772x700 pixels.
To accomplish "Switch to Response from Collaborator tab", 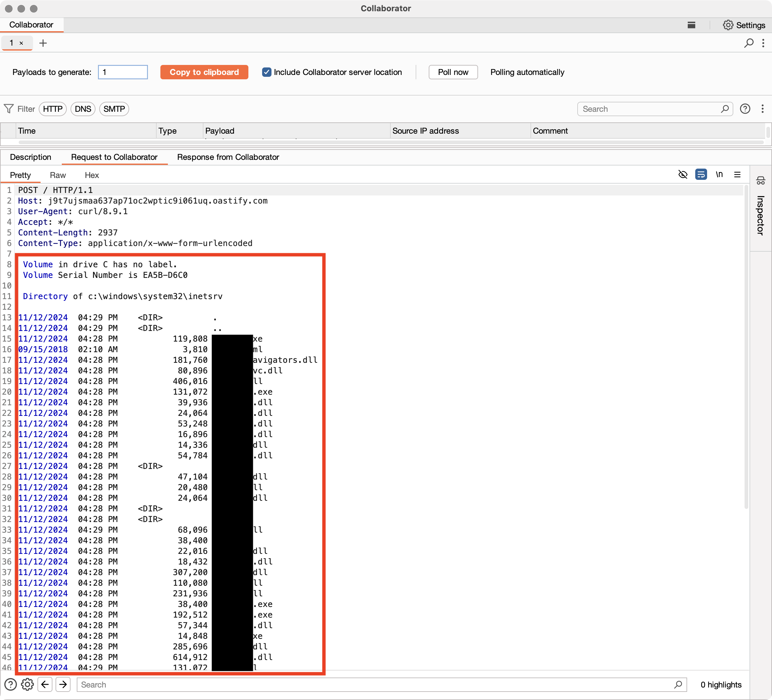I will point(228,157).
